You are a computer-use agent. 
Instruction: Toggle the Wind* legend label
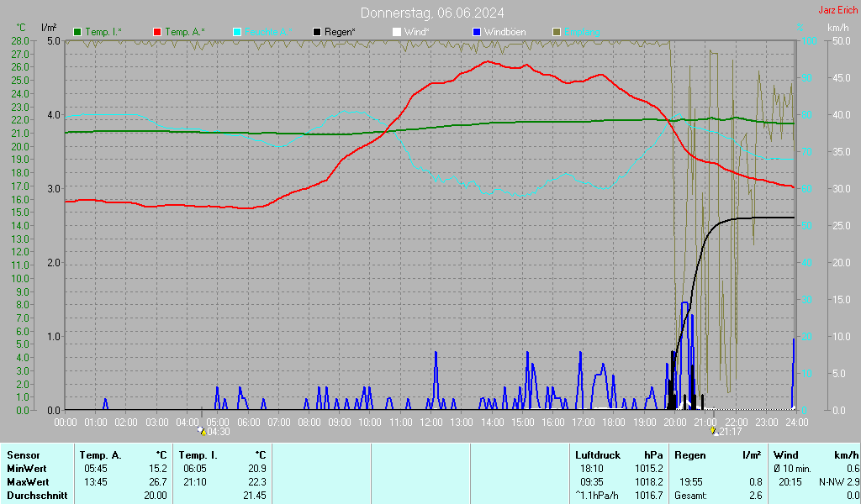point(417,32)
